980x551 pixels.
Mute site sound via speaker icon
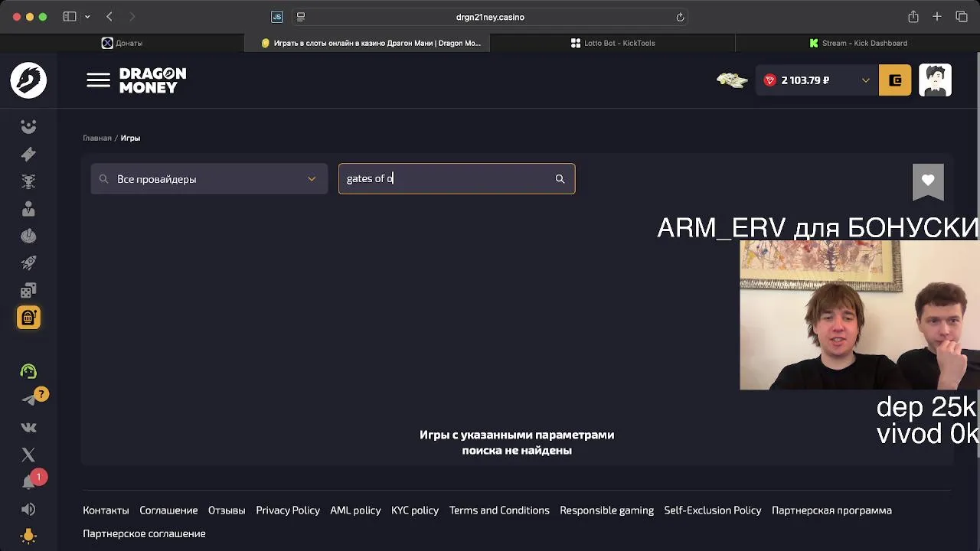point(28,510)
